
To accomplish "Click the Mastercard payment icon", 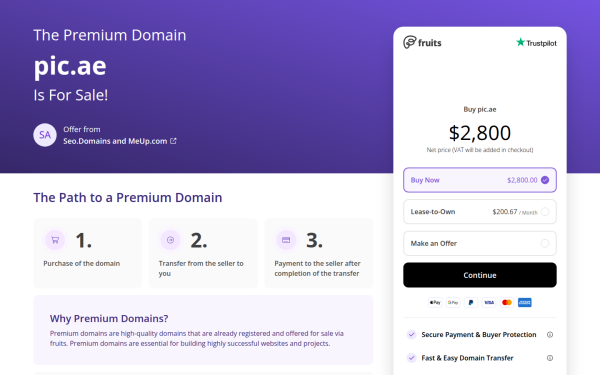I will 507,302.
